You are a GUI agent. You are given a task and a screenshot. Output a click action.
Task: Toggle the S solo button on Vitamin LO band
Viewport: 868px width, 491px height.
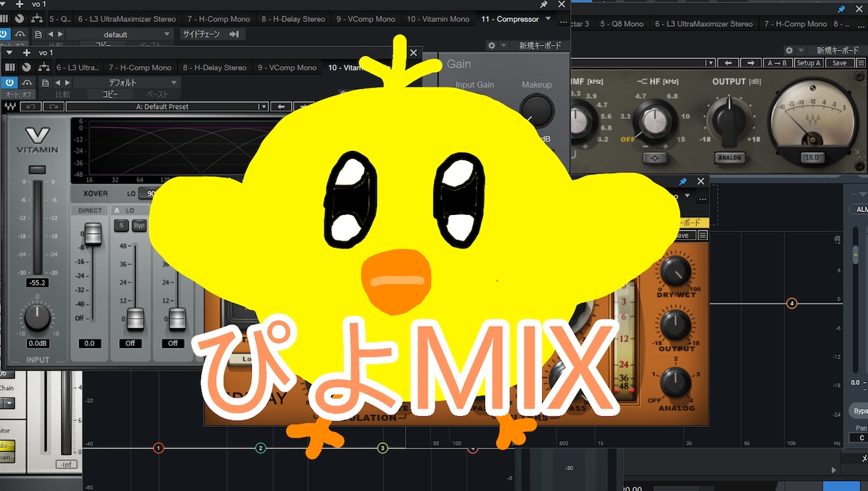[121, 226]
